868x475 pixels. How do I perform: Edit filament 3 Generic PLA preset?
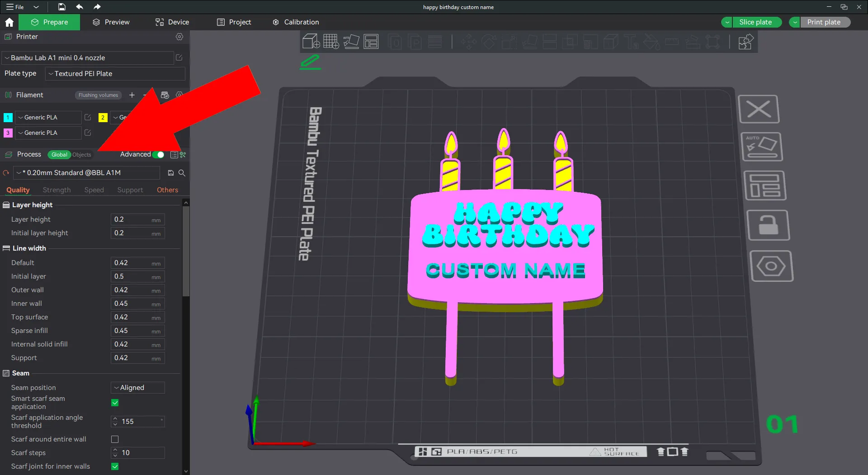tap(88, 133)
